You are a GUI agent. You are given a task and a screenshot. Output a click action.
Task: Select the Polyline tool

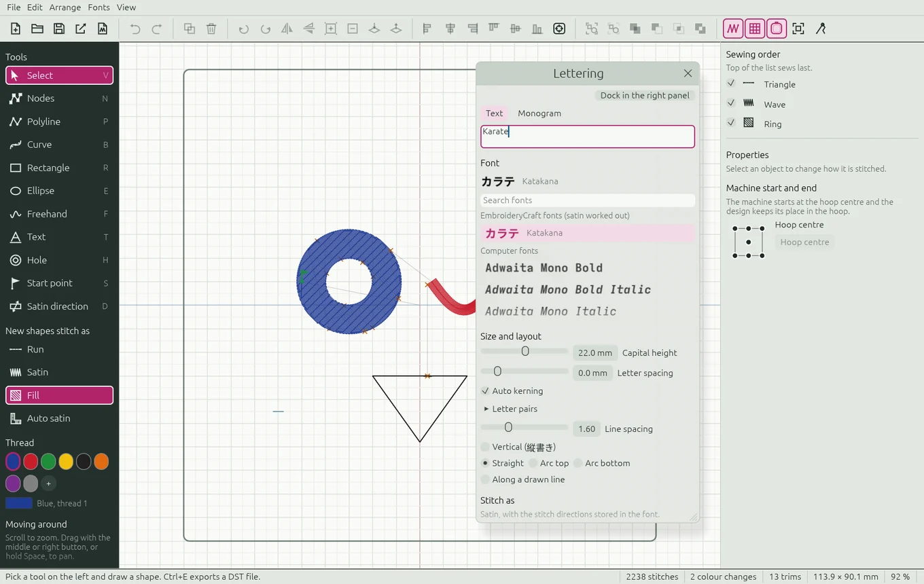[x=59, y=122]
